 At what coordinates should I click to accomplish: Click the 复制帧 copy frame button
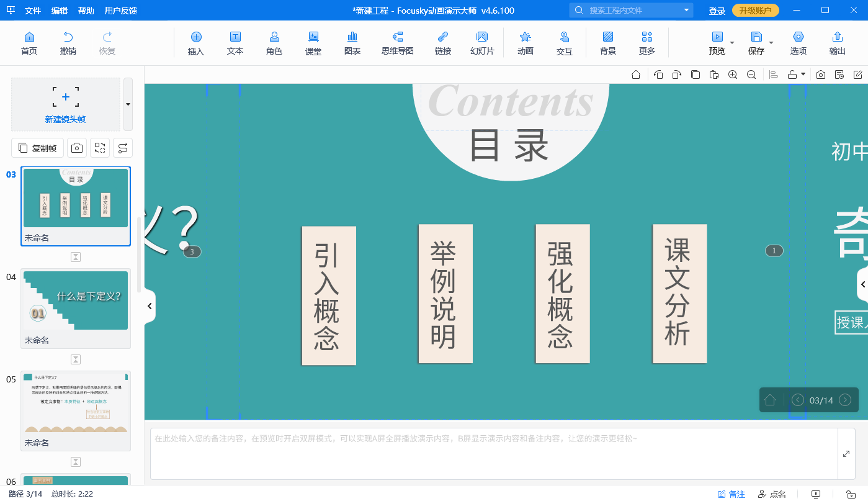pos(38,148)
